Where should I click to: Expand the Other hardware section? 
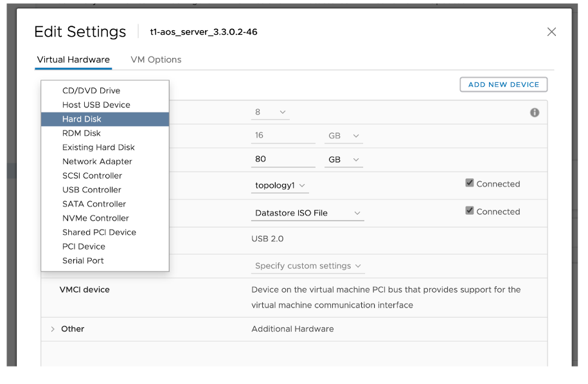coord(53,329)
